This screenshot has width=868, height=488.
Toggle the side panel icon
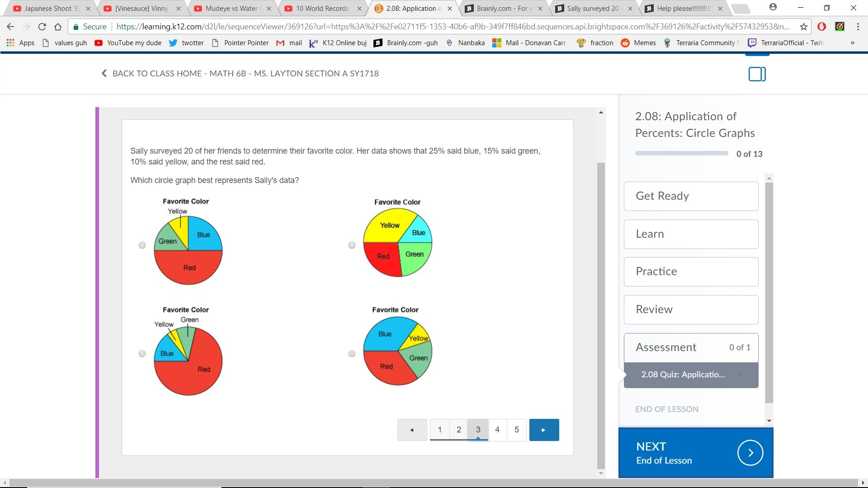[x=757, y=74]
